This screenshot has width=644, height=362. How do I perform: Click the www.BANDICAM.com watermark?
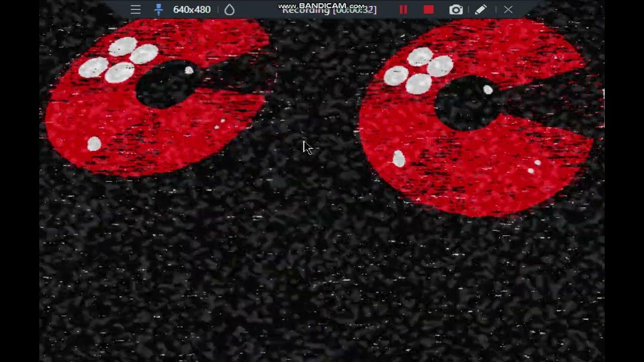point(322,5)
